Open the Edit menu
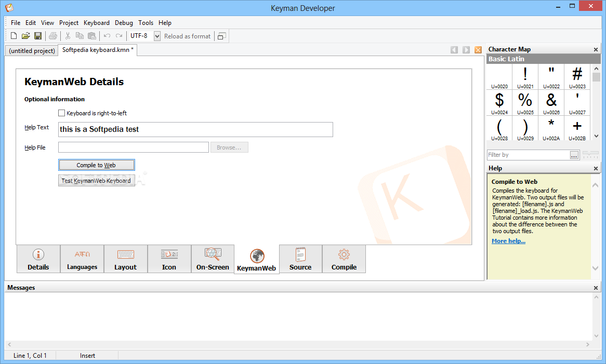 [31, 23]
